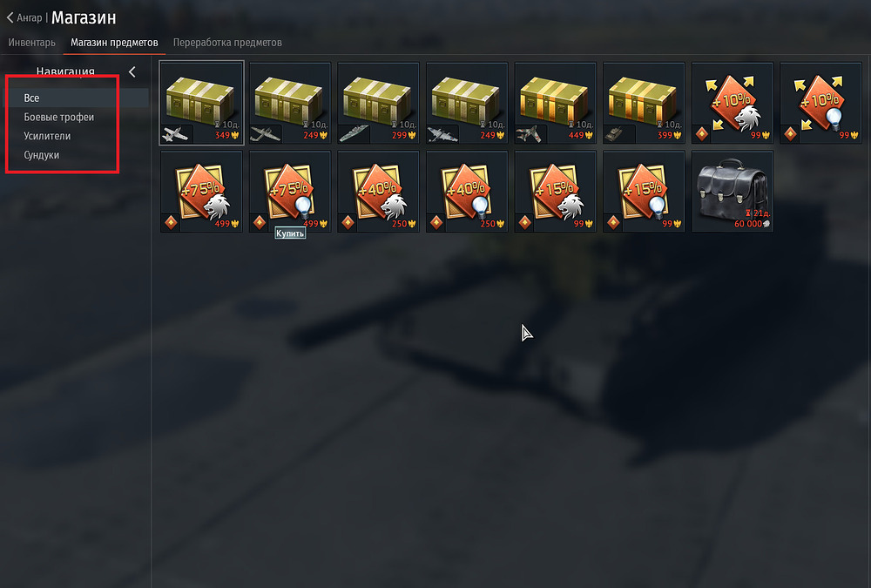Show Все items in navigation
This screenshot has height=588, width=871.
click(x=31, y=98)
